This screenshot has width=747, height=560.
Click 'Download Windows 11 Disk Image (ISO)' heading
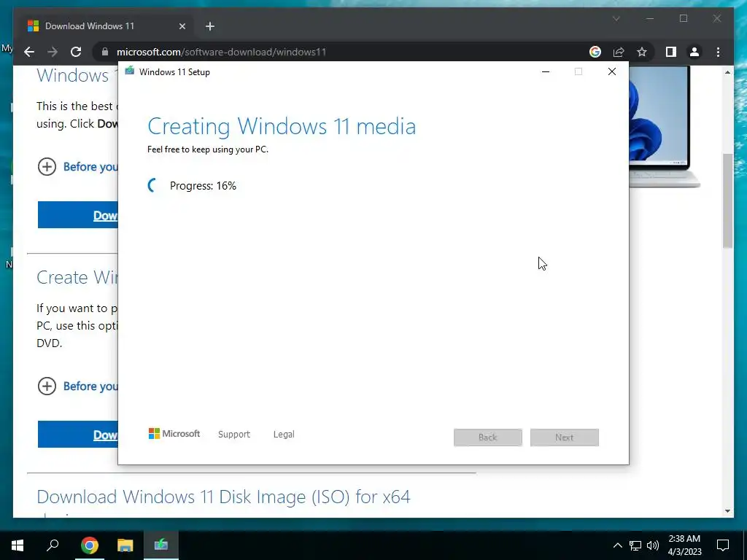[x=223, y=497]
